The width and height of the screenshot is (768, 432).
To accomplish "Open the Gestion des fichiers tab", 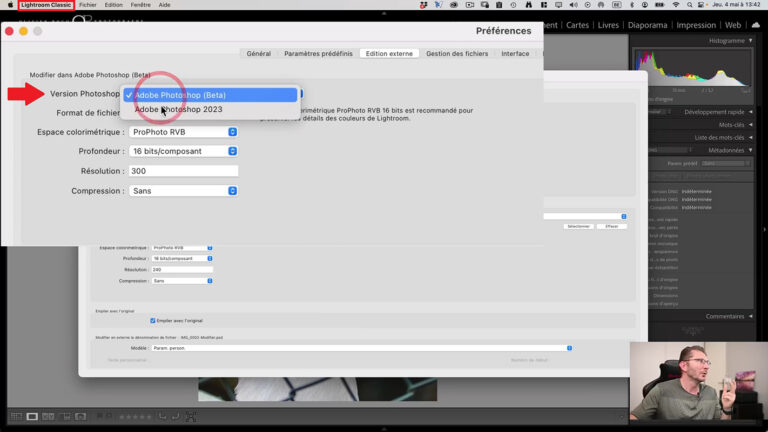I will [x=457, y=53].
